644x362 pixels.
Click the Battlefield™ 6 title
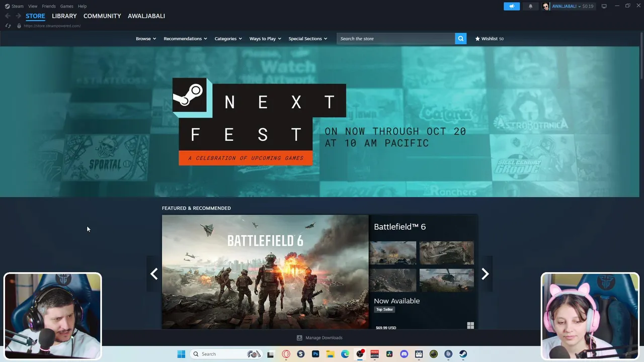point(399,227)
